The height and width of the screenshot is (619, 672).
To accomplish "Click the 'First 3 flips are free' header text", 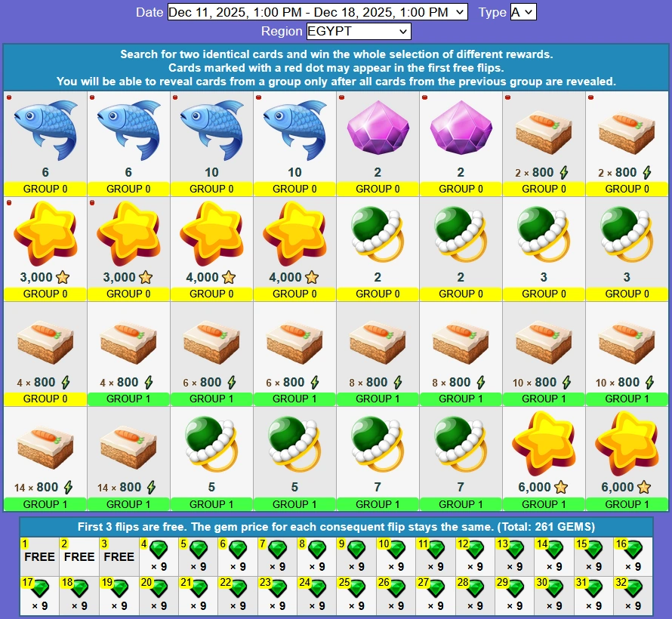I will [337, 527].
